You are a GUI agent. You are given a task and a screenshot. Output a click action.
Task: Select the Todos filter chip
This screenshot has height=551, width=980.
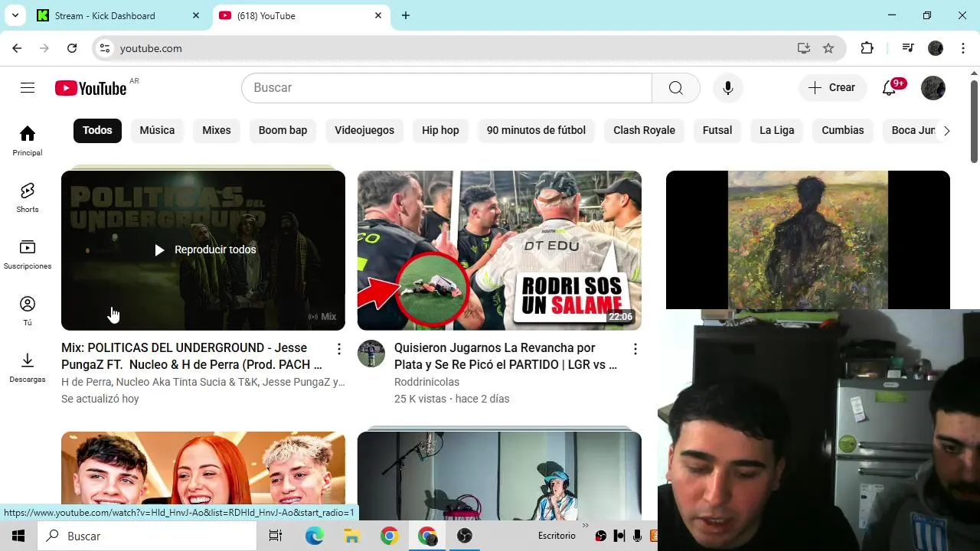pos(97,130)
